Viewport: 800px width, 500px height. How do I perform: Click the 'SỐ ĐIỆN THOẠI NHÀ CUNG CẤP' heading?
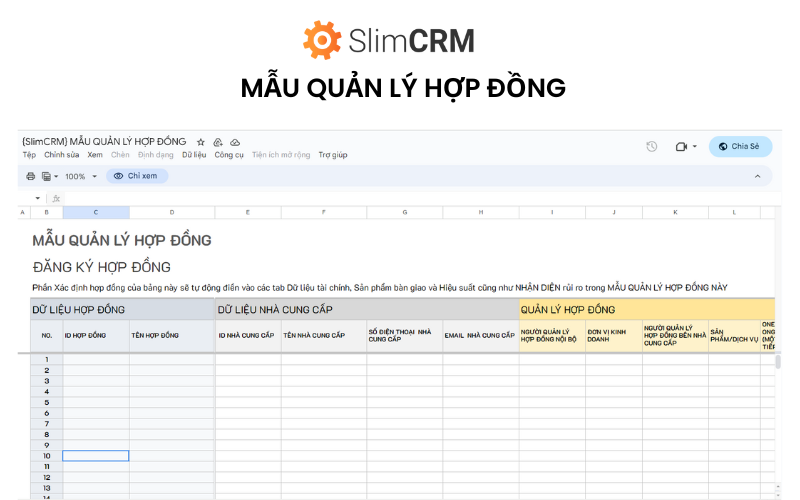point(405,336)
